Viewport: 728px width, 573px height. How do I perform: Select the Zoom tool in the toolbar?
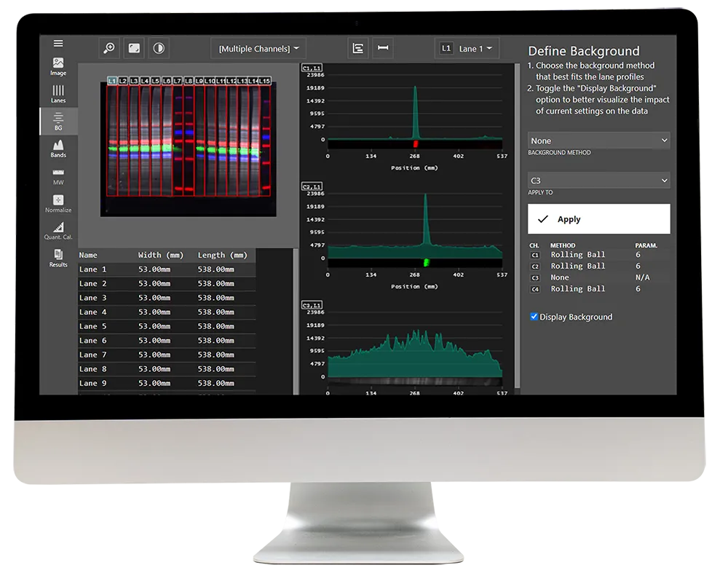pyautogui.click(x=109, y=48)
